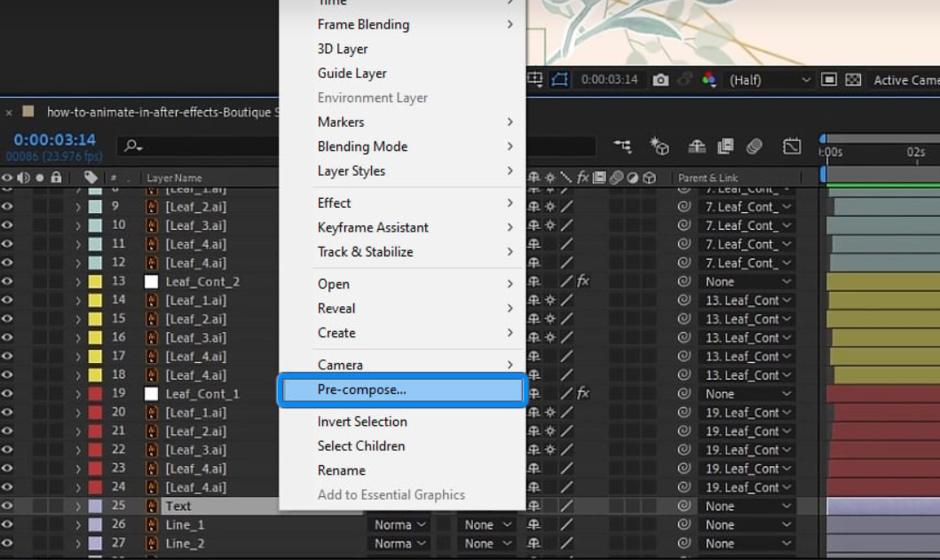Enable the Frame Blending timeline icon
The height and width of the screenshot is (560, 940).
725,146
